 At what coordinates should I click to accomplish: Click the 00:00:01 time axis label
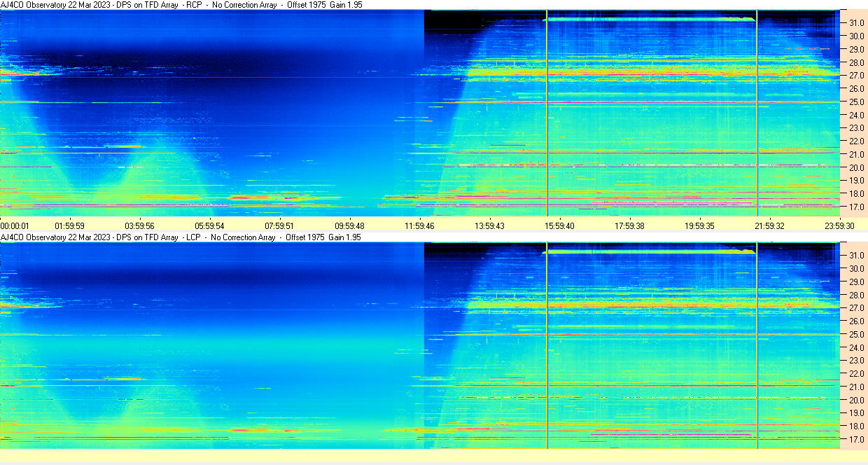(15, 225)
